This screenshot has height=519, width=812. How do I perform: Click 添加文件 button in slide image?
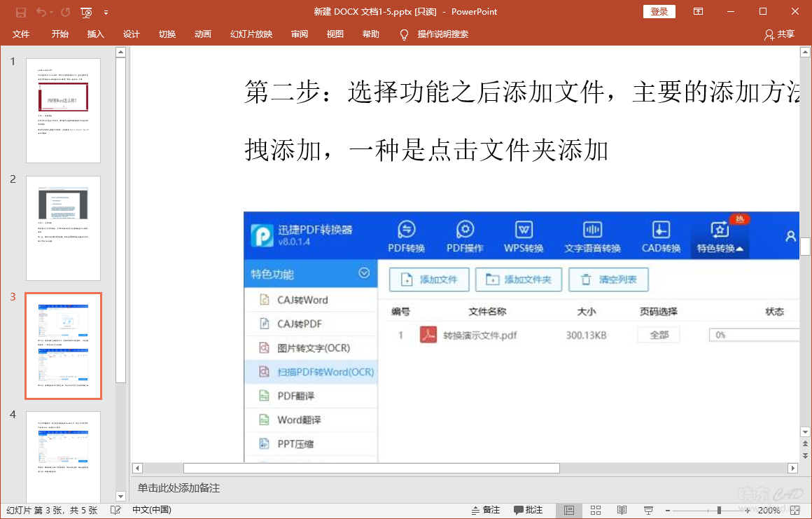pos(429,279)
